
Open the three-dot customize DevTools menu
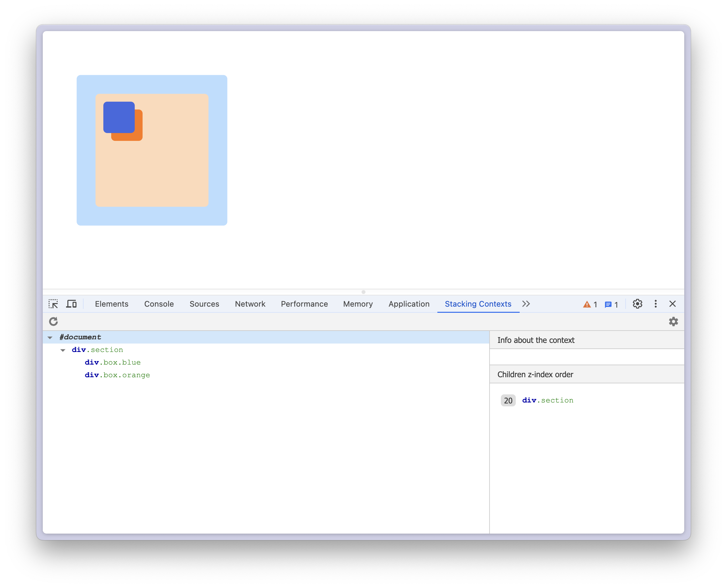pos(655,304)
